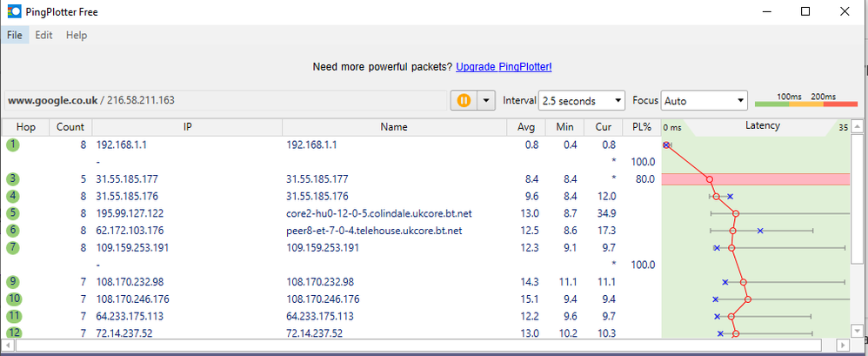868x356 pixels.
Task: Click the hop 9 green circle icon
Action: click(x=13, y=282)
